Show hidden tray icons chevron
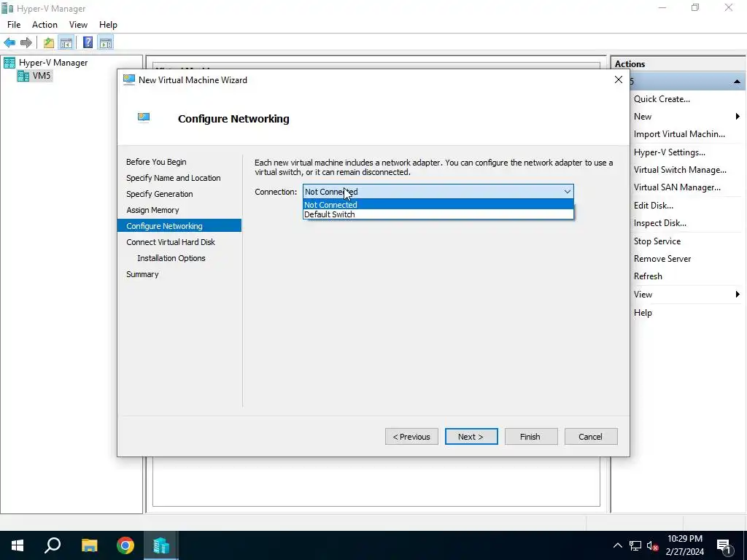 pyautogui.click(x=617, y=545)
